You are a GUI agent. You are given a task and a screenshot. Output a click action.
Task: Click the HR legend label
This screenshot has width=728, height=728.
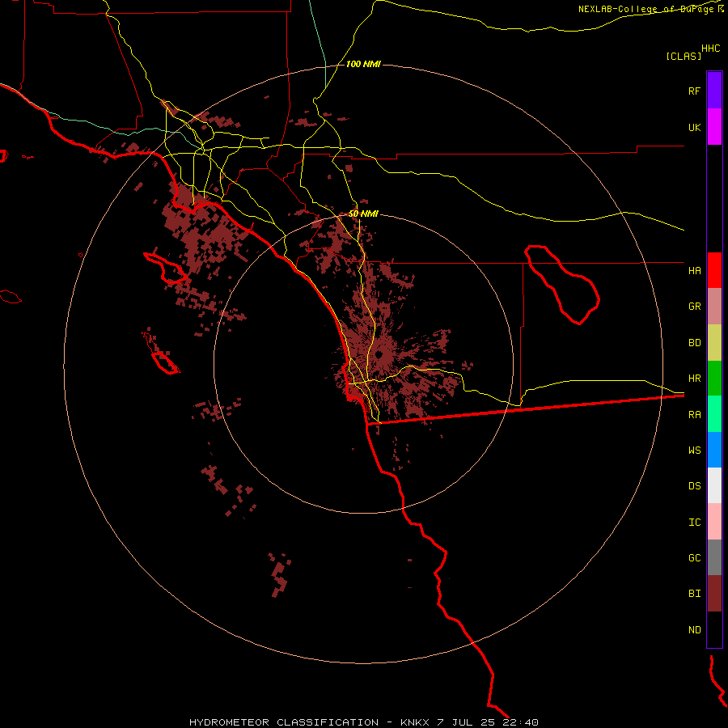[x=694, y=379]
